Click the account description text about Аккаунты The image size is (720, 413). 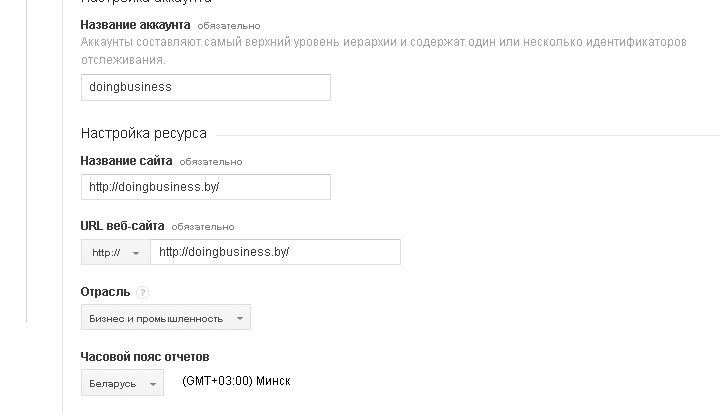pyautogui.click(x=383, y=51)
